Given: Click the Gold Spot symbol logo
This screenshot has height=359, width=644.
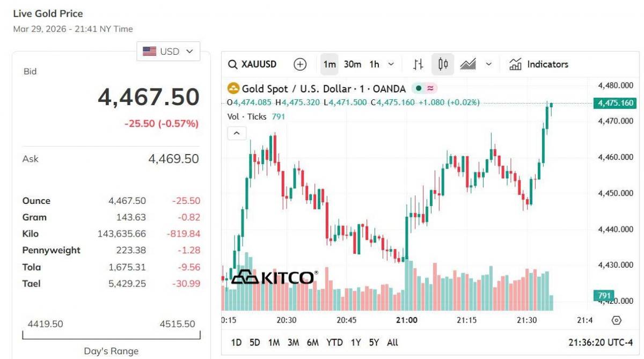Looking at the screenshot, I should coord(233,89).
